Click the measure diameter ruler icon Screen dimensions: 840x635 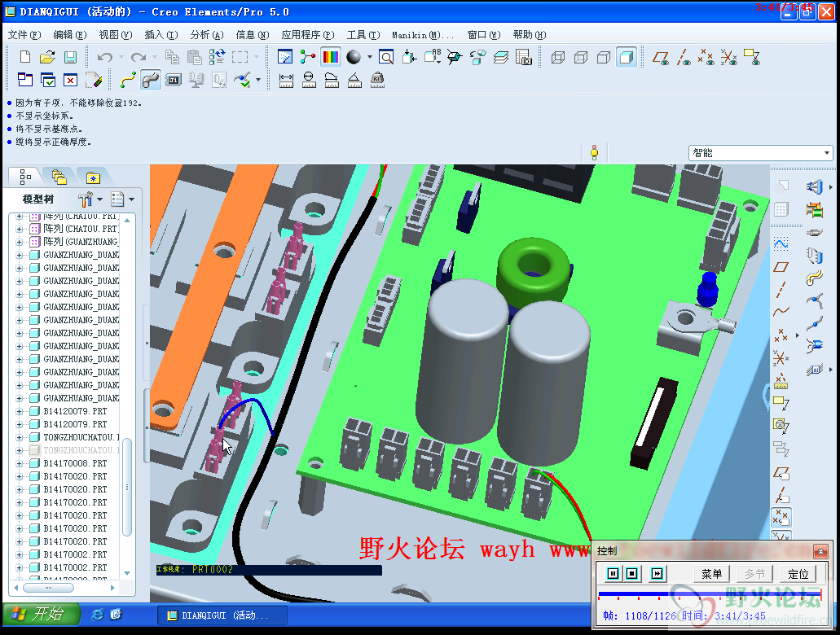(309, 80)
